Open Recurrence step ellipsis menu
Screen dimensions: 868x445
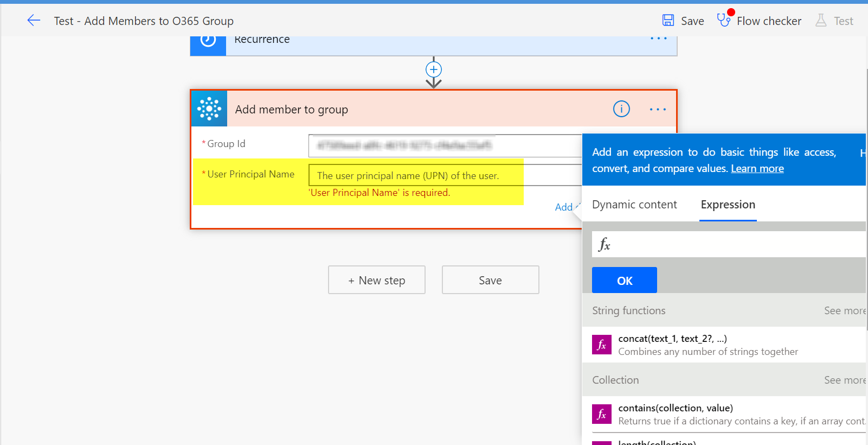(x=658, y=39)
